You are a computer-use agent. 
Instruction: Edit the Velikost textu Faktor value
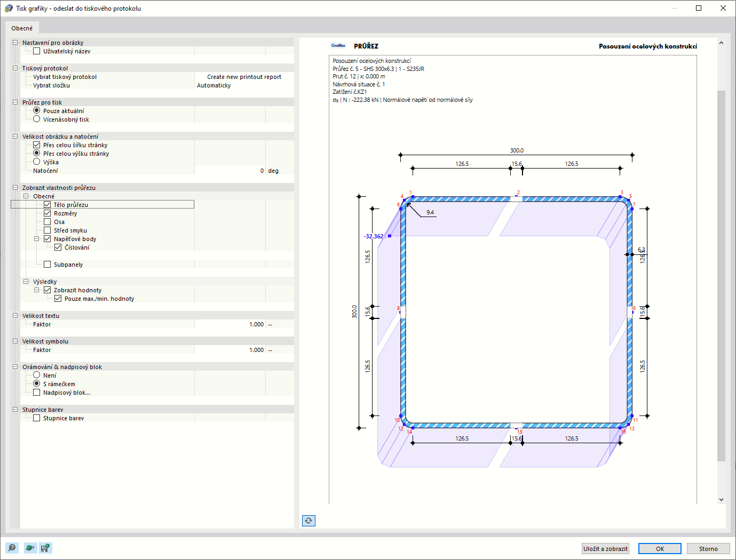coord(230,324)
